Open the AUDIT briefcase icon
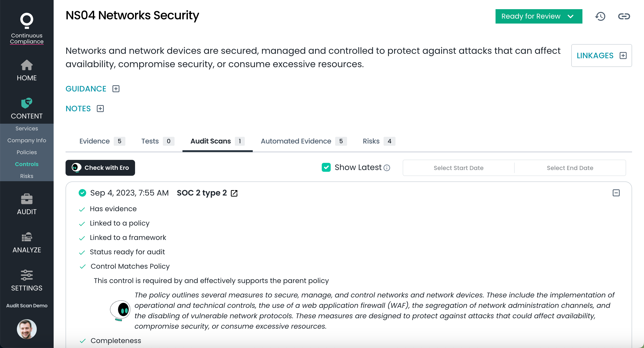Image resolution: width=644 pixels, height=348 pixels. (x=27, y=199)
